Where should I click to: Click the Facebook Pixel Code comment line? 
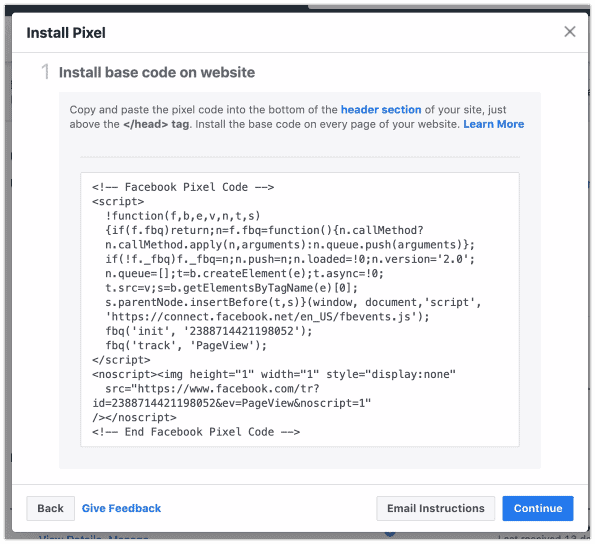click(183, 187)
